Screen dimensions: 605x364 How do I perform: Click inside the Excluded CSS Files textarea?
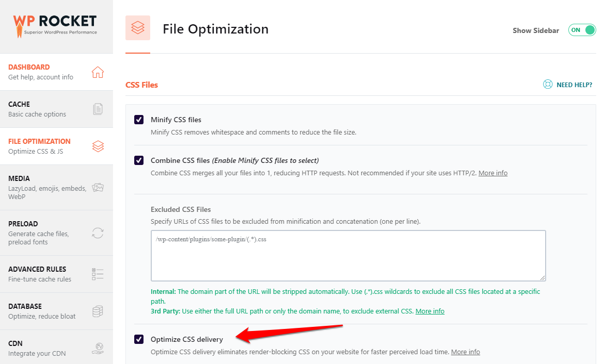(348, 256)
